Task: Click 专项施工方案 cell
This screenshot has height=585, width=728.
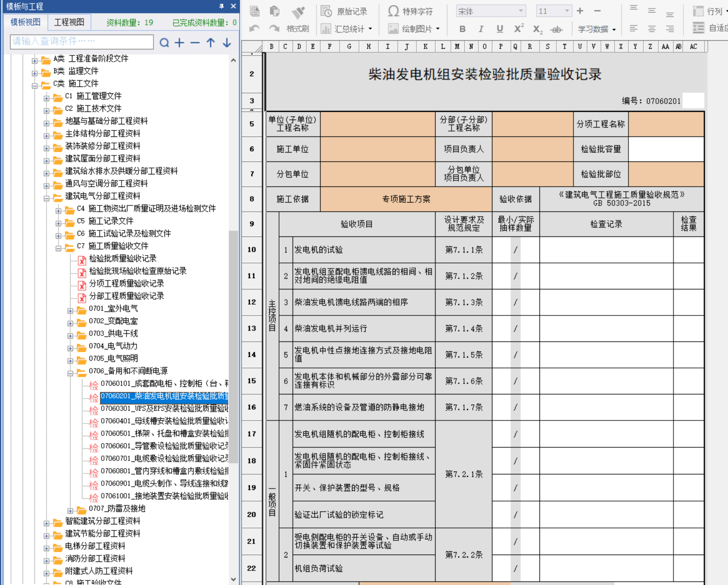Action: (x=406, y=199)
